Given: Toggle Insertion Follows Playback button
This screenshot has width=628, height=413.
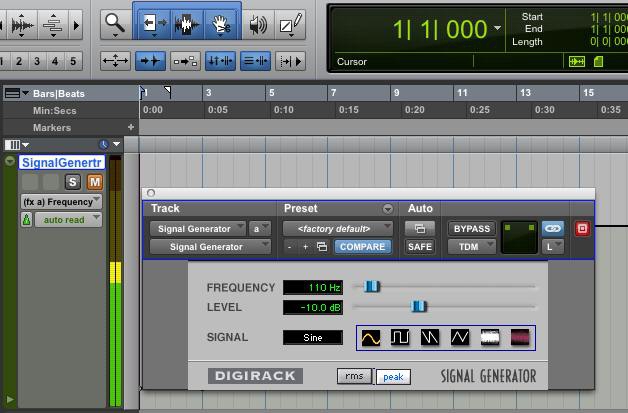Looking at the screenshot, I should click(291, 61).
